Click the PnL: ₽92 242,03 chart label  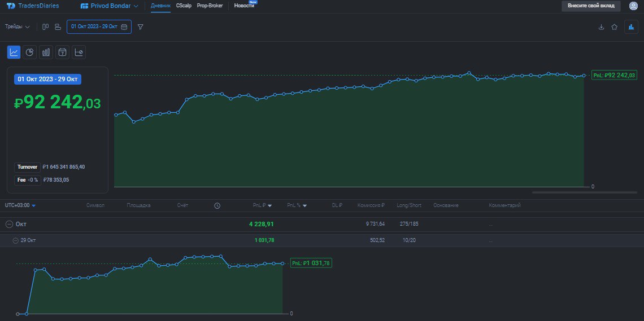click(x=615, y=75)
